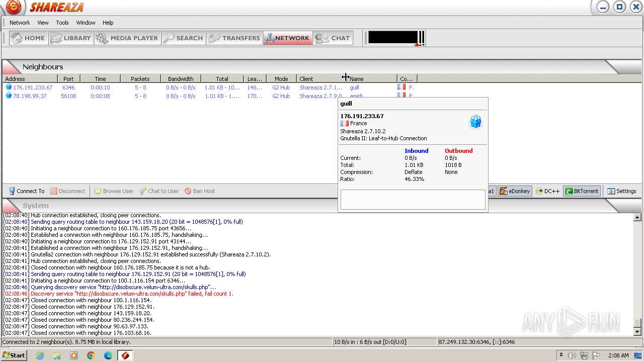This screenshot has width=644, height=362.
Task: Click the Shareaza logo icon
Action: click(x=13, y=7)
